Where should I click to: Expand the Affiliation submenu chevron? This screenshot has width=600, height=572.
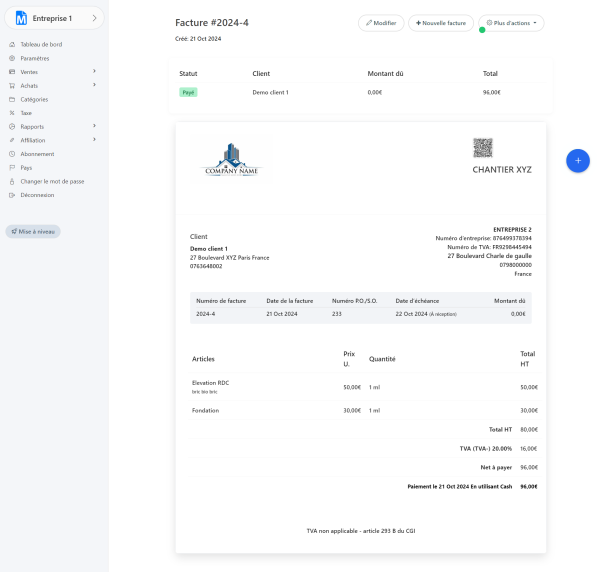[94, 140]
